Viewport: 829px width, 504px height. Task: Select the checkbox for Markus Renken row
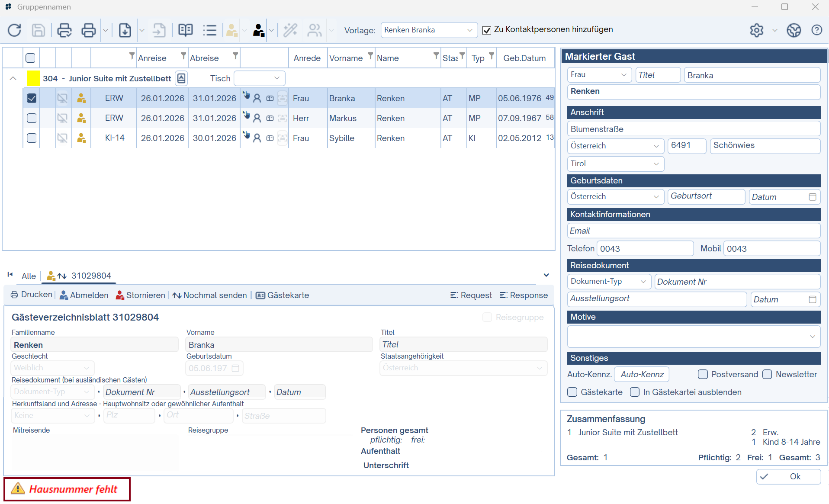[32, 118]
